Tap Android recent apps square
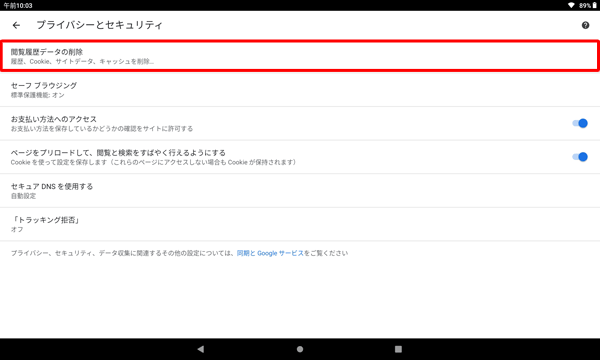This screenshot has height=360, width=600. [398, 349]
